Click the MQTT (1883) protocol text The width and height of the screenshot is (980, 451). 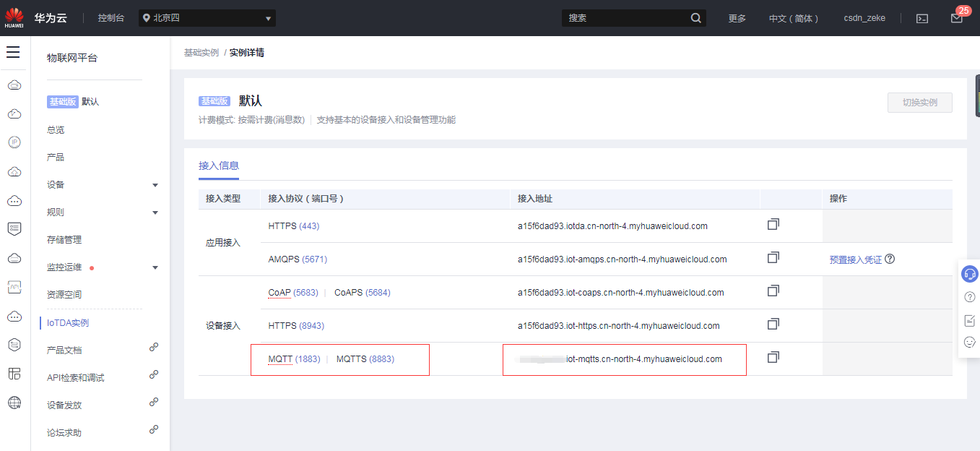(294, 359)
